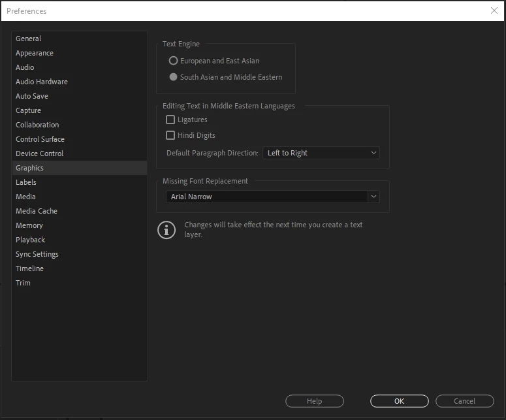Open Default Paragraph Direction dropdown
The height and width of the screenshot is (420, 506).
[x=321, y=153]
